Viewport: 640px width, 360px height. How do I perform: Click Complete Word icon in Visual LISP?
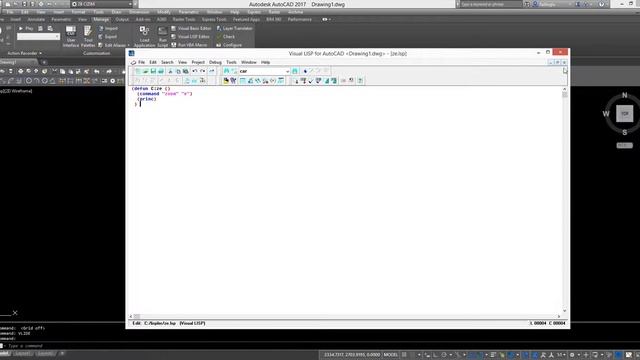pyautogui.click(x=212, y=71)
